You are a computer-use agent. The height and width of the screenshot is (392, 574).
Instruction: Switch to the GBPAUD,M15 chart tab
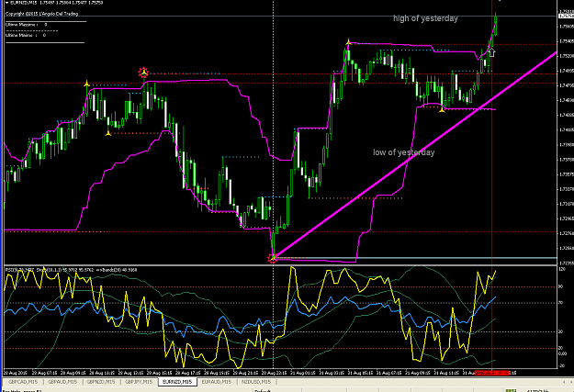tap(62, 382)
